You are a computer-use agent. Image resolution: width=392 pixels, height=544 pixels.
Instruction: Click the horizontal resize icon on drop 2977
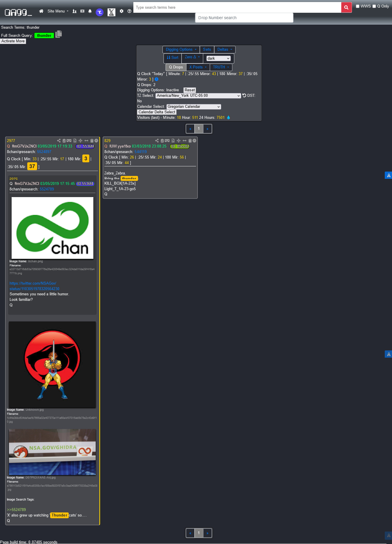tap(86, 141)
